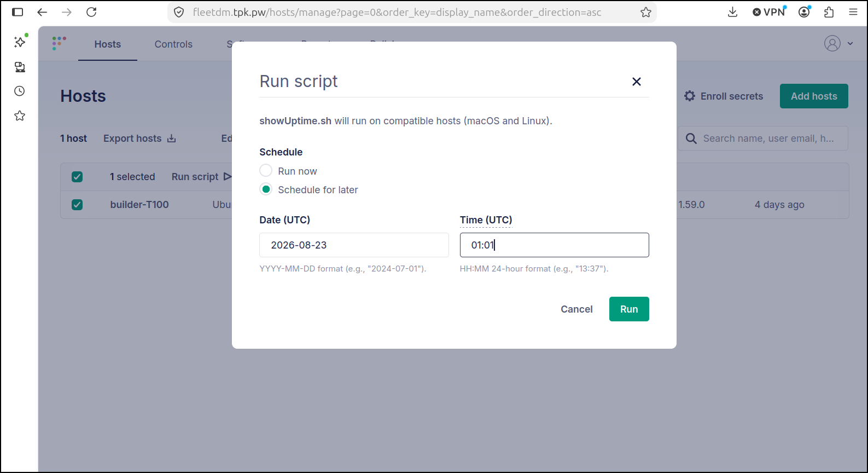868x473 pixels.
Task: Click the Date (UTC) input field
Action: (354, 245)
